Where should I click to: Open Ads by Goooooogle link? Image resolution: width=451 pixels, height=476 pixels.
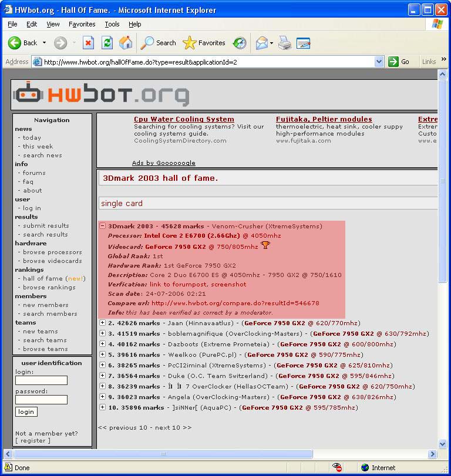click(x=164, y=163)
